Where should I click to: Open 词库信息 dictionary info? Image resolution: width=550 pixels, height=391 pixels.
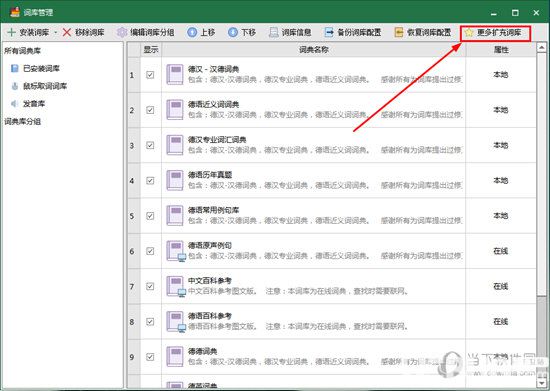tap(290, 32)
